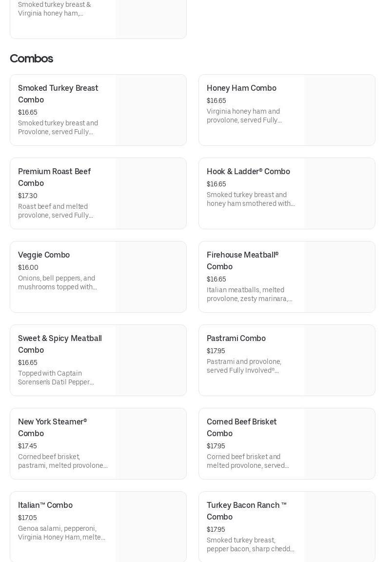392x562 pixels.
Task: Click Premium Roast Beef Combo thumbnail
Action: point(151,194)
